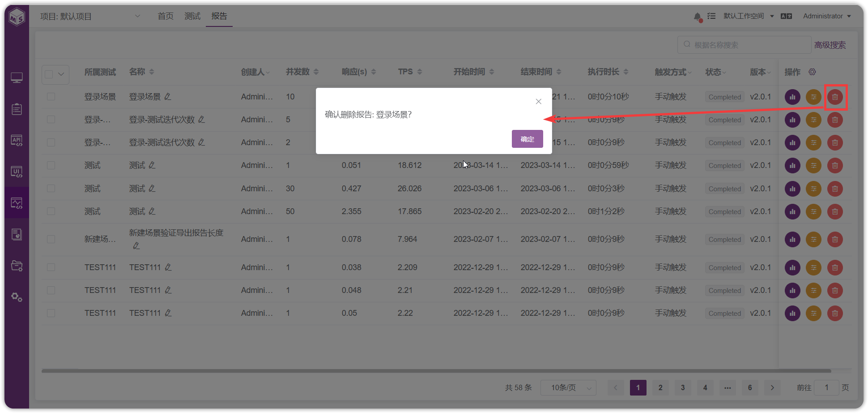Open workbench monitor icon in sidebar

pos(17,78)
